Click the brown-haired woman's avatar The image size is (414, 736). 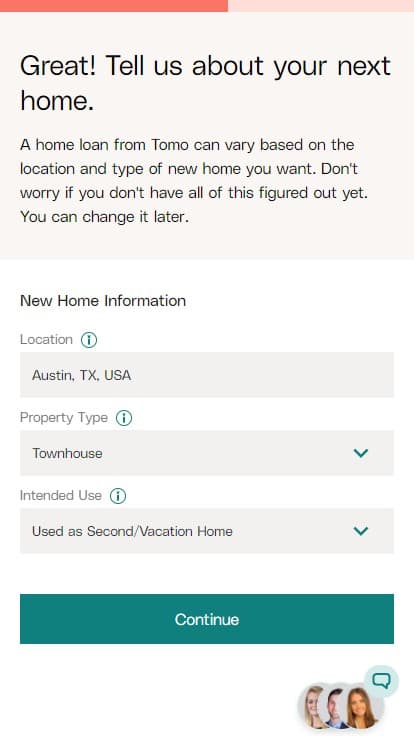(x=364, y=706)
